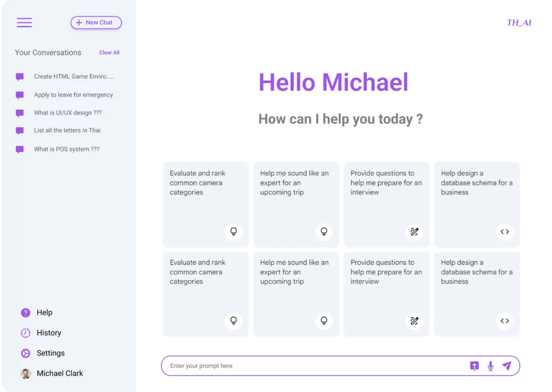
Task: Start a conversation with the New Chat button
Action: [x=96, y=23]
